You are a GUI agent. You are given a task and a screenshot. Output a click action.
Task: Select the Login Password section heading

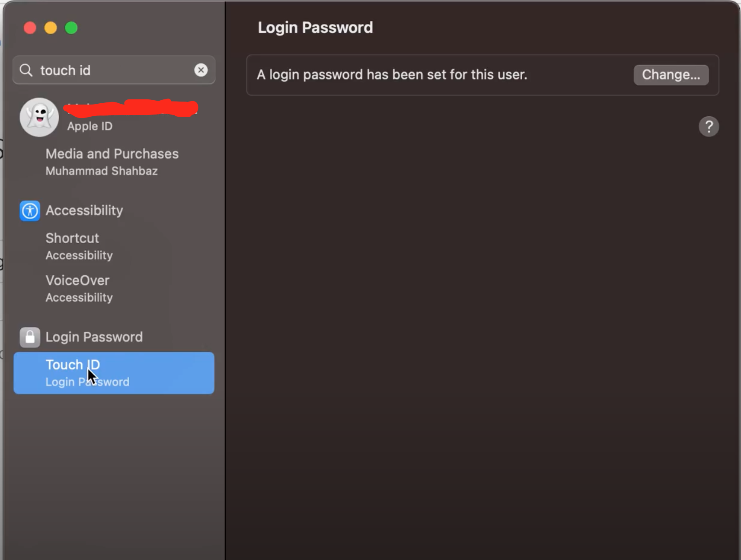pos(94,337)
